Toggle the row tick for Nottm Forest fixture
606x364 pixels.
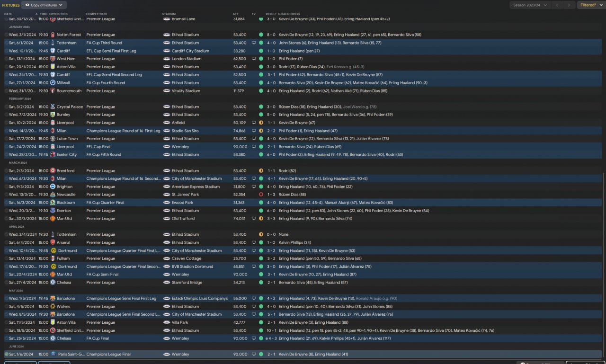click(x=7, y=35)
